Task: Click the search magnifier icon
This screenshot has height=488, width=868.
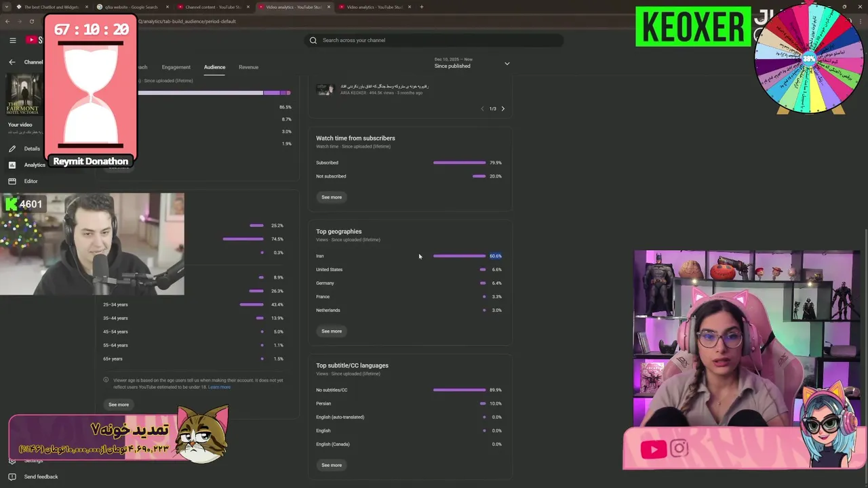Action: (313, 40)
